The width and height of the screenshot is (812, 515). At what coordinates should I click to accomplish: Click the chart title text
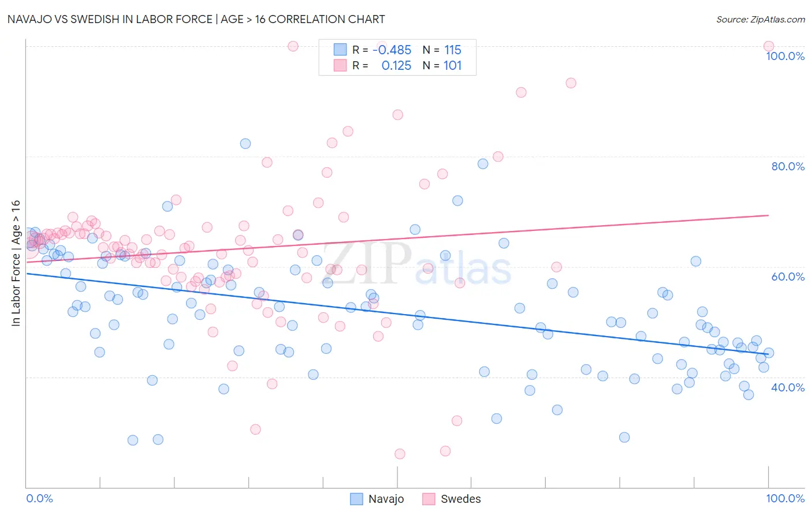tap(196, 19)
